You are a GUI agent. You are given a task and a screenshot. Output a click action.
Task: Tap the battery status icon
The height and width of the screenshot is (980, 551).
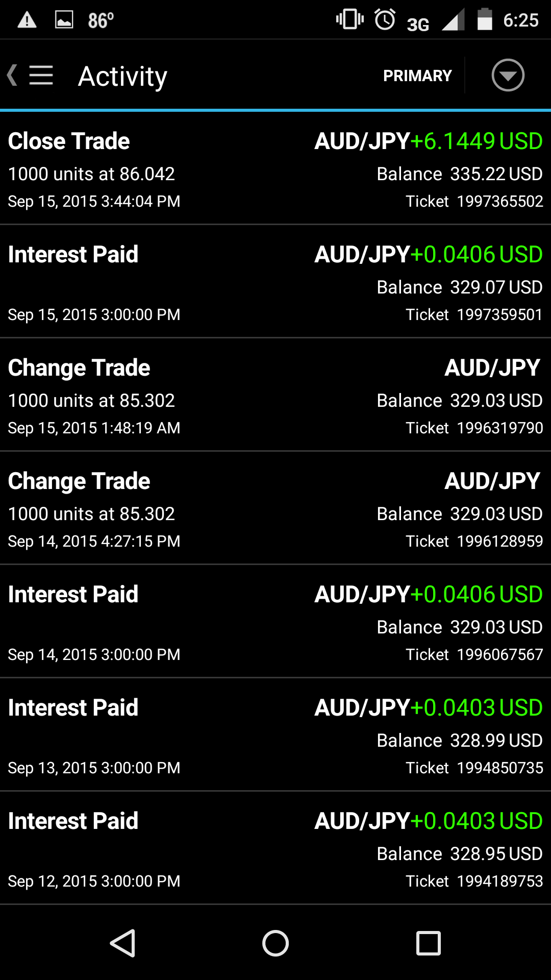click(484, 20)
